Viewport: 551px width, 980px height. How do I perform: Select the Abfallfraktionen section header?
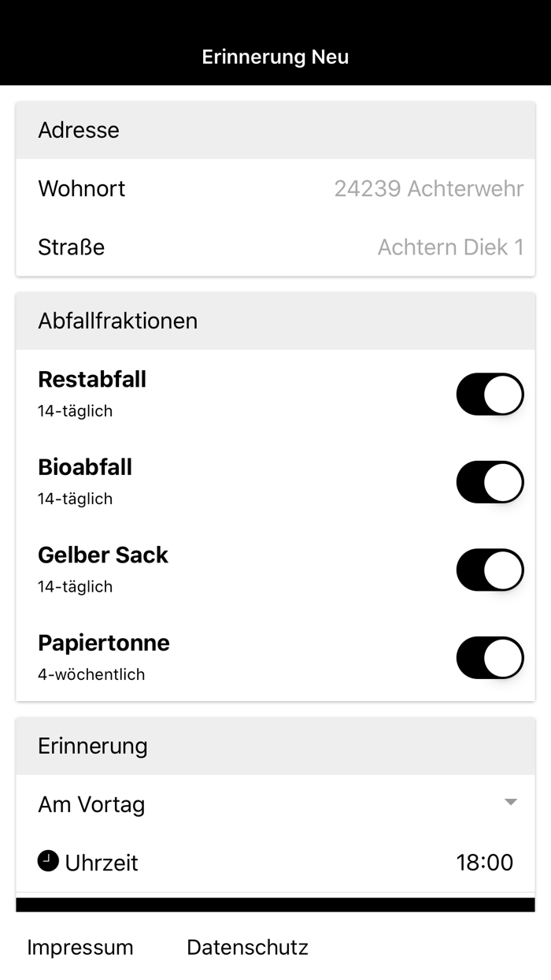[117, 321]
